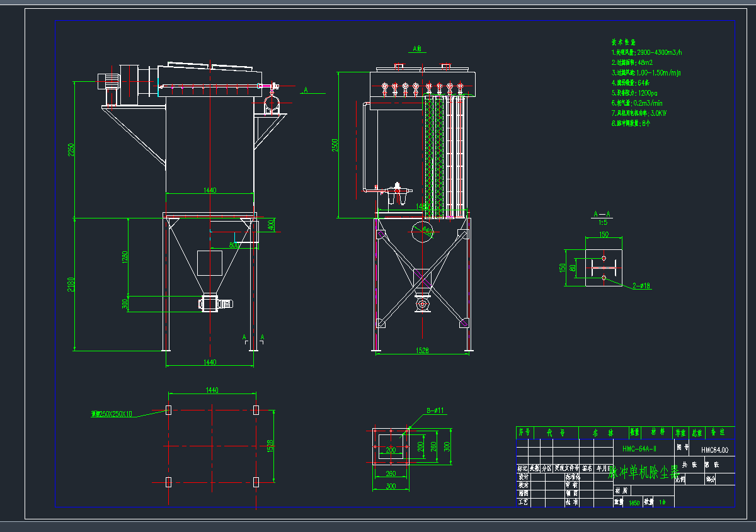Select the 2180 vertical dimension label
This screenshot has height=532, width=756.
[x=72, y=284]
